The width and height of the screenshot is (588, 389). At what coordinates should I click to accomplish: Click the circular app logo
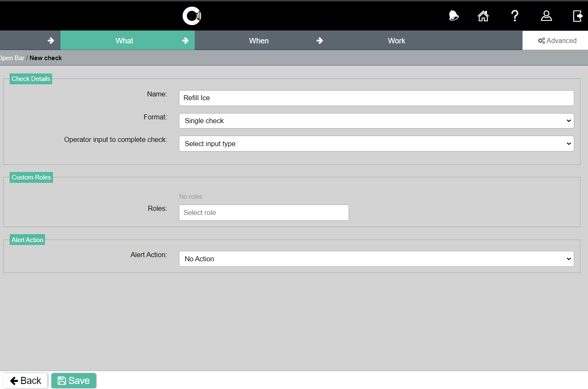(x=192, y=16)
